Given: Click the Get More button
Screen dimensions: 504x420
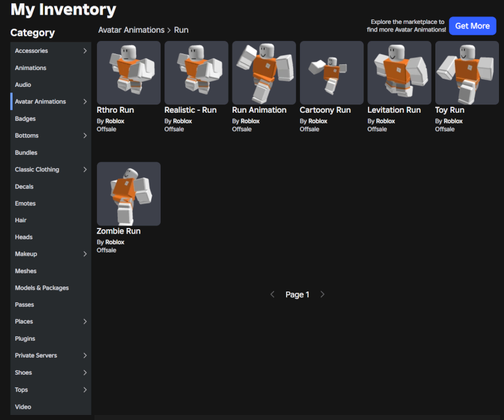Looking at the screenshot, I should click(x=472, y=26).
